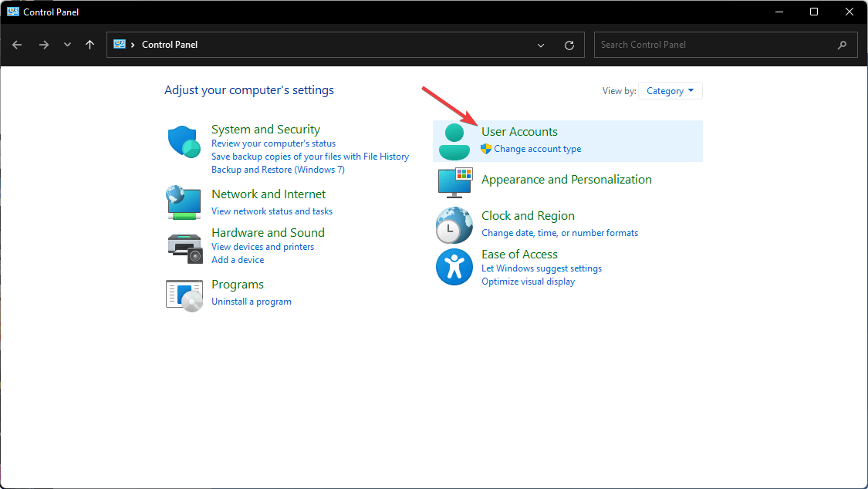Click View network status and tasks
Screen dimensions: 868x489
[x=272, y=211]
